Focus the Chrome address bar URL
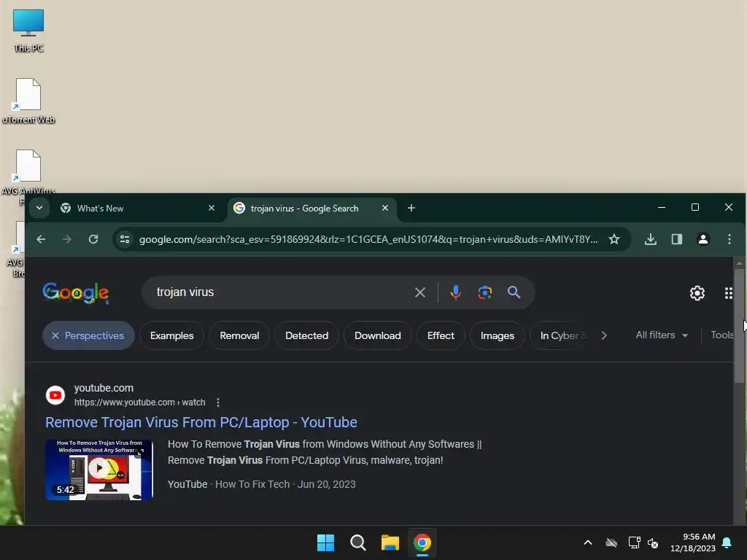Viewport: 747px width, 560px height. pos(368,239)
